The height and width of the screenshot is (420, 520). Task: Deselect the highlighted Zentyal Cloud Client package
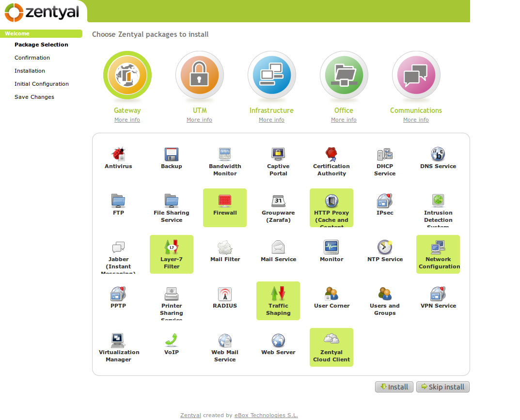tap(331, 347)
